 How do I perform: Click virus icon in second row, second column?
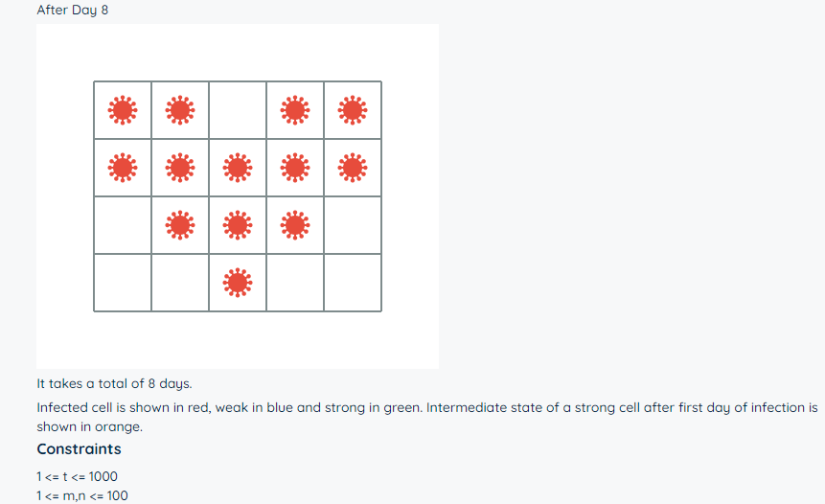pyautogui.click(x=180, y=168)
